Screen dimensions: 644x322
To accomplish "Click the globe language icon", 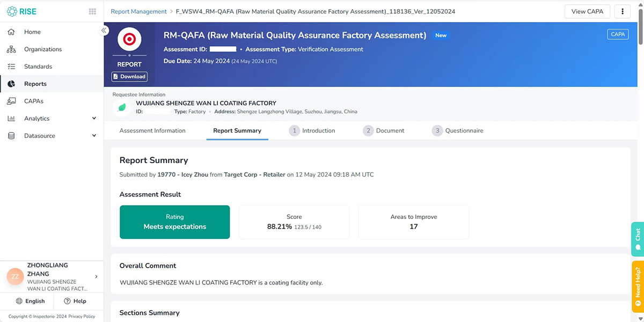I will 19,301.
